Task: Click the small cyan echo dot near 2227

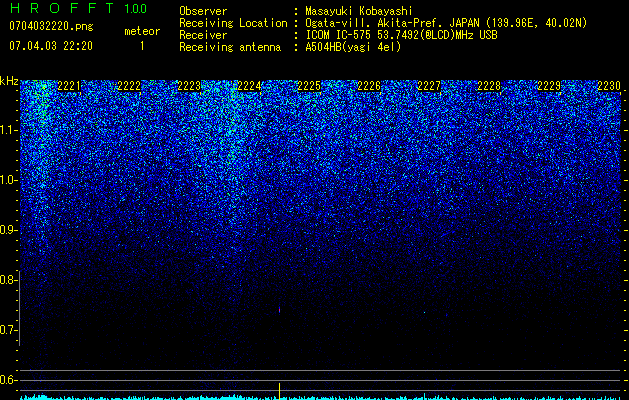Action: point(424,312)
